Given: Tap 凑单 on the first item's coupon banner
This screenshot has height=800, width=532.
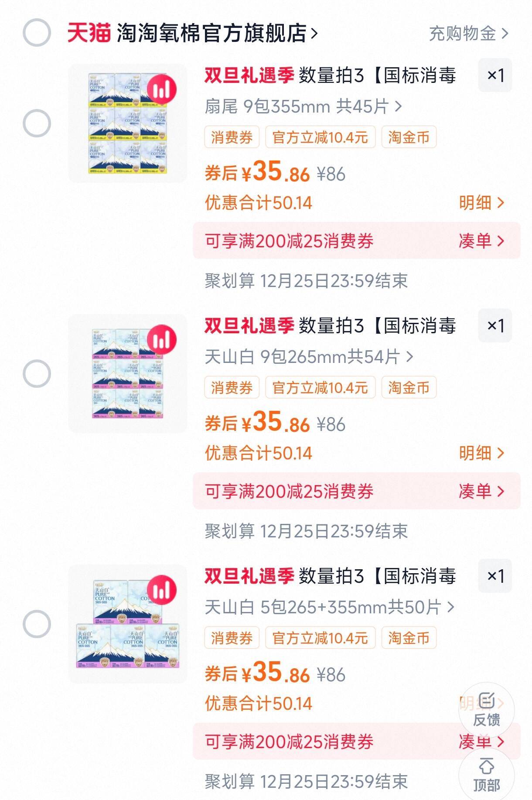Looking at the screenshot, I should tap(481, 241).
